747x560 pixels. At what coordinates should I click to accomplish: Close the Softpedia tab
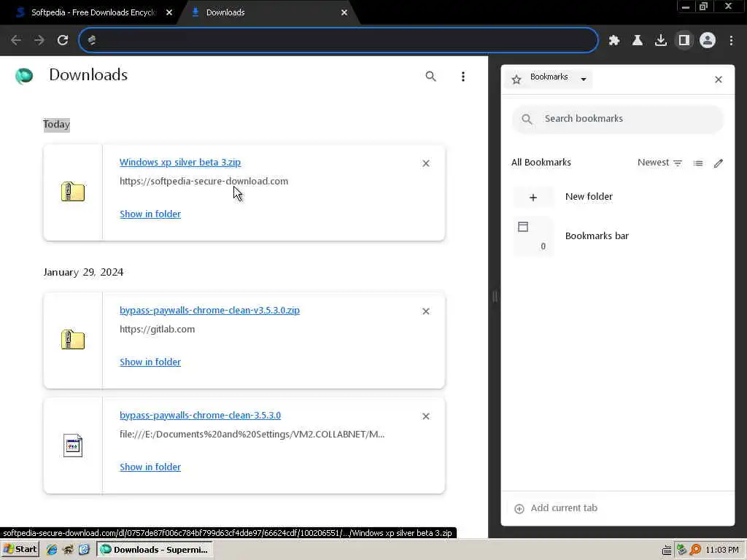(x=169, y=12)
